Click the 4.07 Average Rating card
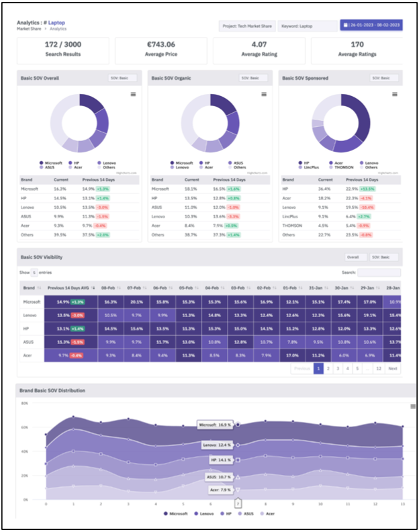Viewport: 419px width, 532px height. point(259,50)
